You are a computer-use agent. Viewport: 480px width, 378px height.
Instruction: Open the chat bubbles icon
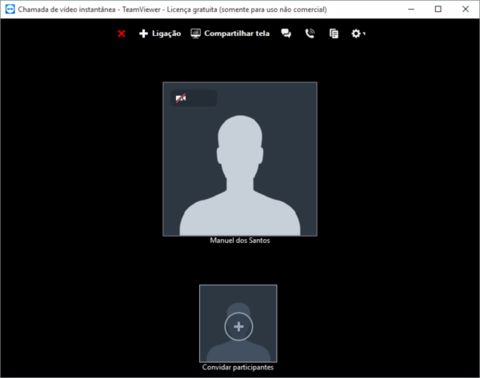point(286,34)
